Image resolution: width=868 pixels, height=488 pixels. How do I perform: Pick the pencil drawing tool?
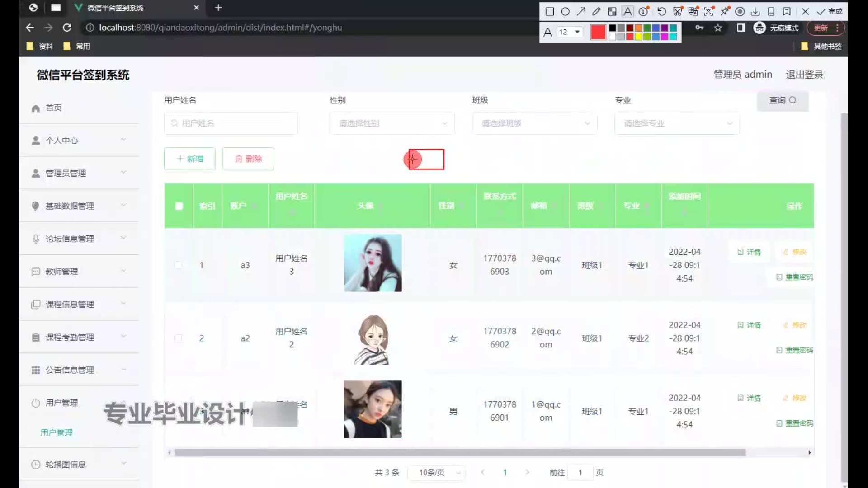point(596,12)
